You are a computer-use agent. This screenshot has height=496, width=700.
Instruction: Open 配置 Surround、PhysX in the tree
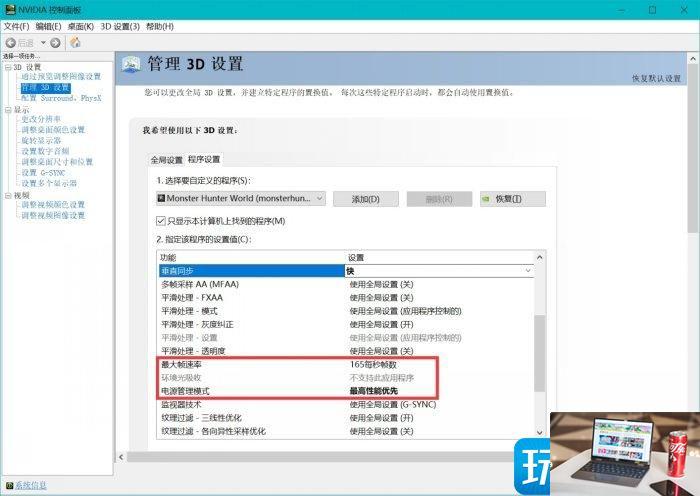coord(61,98)
